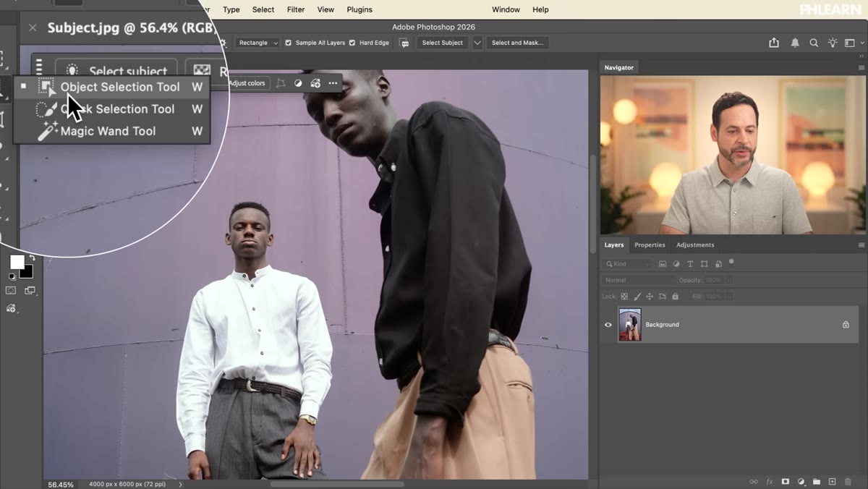
Task: Toggle lock image pixels brush icon
Action: pos(637,297)
